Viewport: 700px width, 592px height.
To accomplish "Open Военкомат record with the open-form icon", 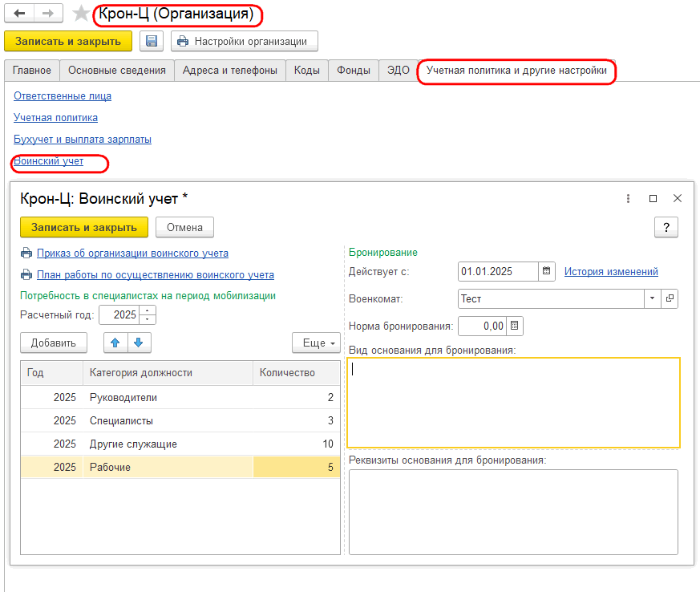I will 670,298.
